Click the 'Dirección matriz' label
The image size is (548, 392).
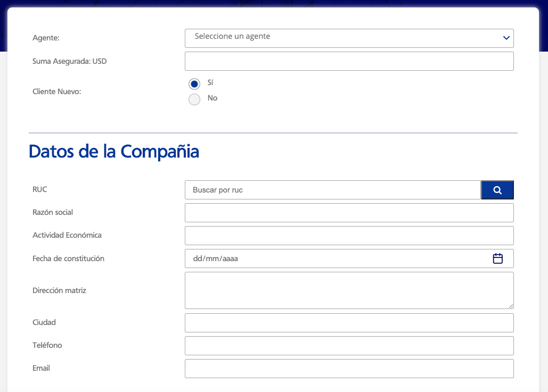tap(60, 290)
